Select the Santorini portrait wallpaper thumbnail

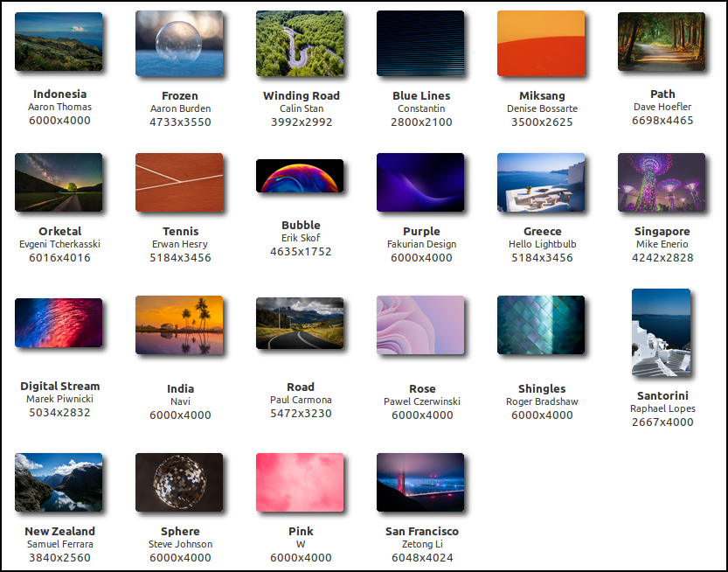pyautogui.click(x=661, y=332)
